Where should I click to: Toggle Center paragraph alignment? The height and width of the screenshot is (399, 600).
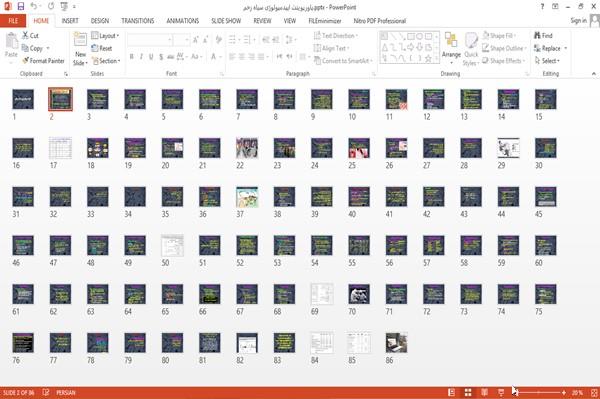(x=242, y=57)
